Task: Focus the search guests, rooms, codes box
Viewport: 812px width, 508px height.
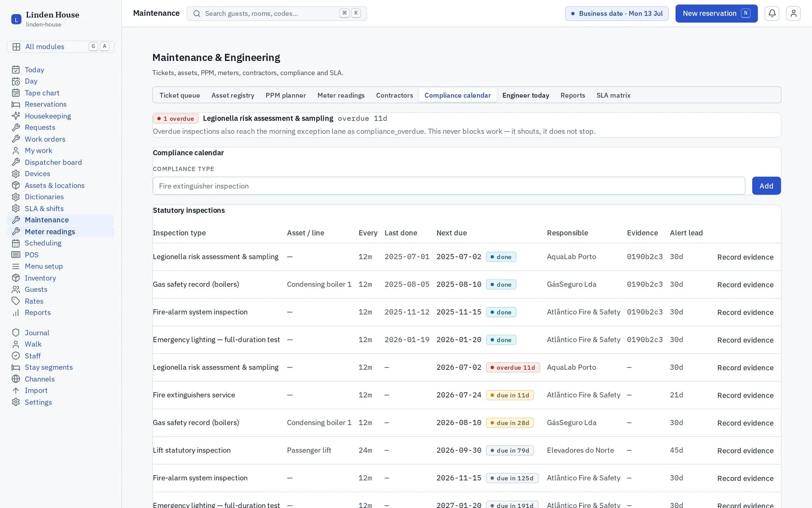Action: click(276, 13)
